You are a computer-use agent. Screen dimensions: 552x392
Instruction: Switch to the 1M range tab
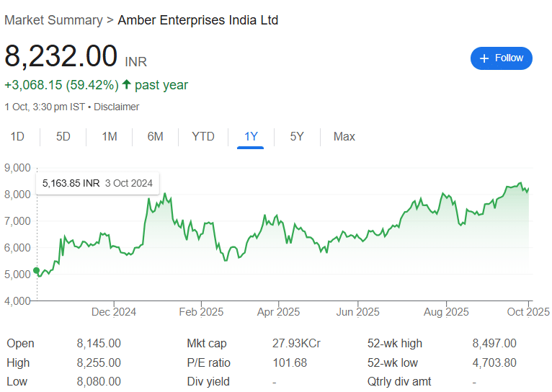110,136
